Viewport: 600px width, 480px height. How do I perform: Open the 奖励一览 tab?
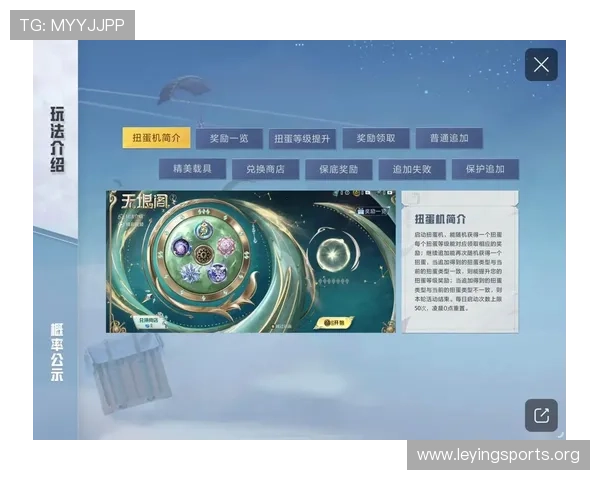tap(229, 138)
